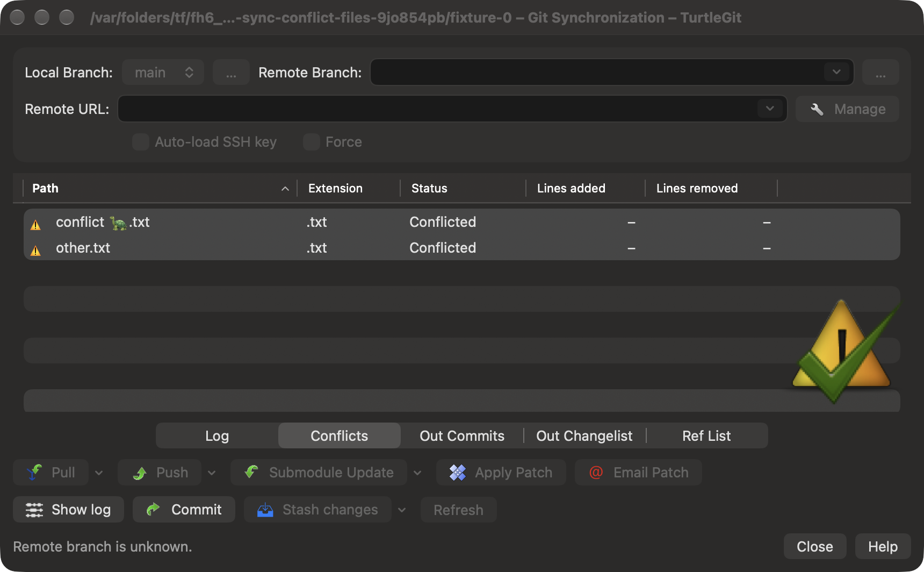Select the other.txt file name
The width and height of the screenshot is (924, 572).
pyautogui.click(x=83, y=248)
